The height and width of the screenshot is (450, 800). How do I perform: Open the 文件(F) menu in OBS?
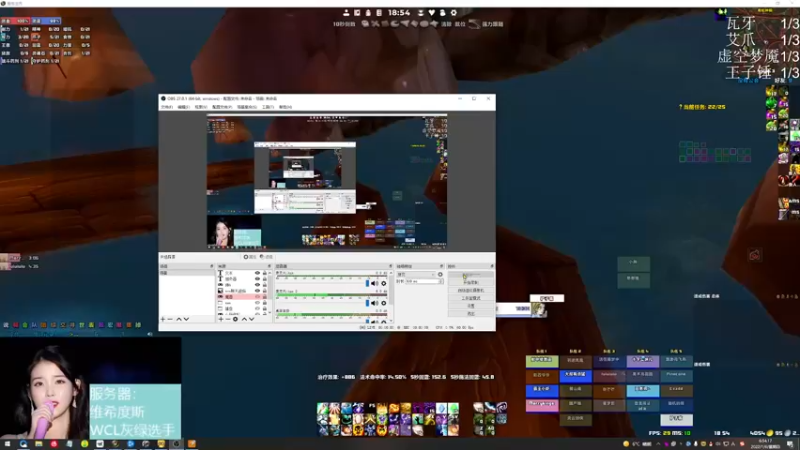tap(167, 107)
